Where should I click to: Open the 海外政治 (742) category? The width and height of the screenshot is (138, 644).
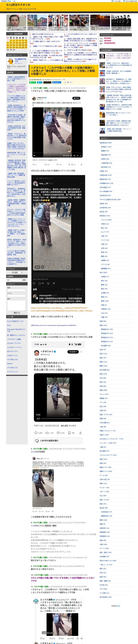105,216
